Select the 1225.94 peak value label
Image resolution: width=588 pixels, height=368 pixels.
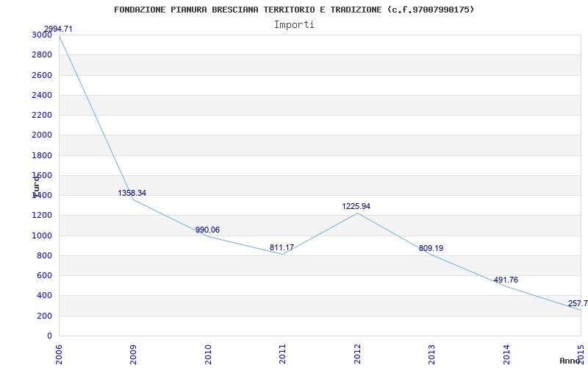click(356, 206)
